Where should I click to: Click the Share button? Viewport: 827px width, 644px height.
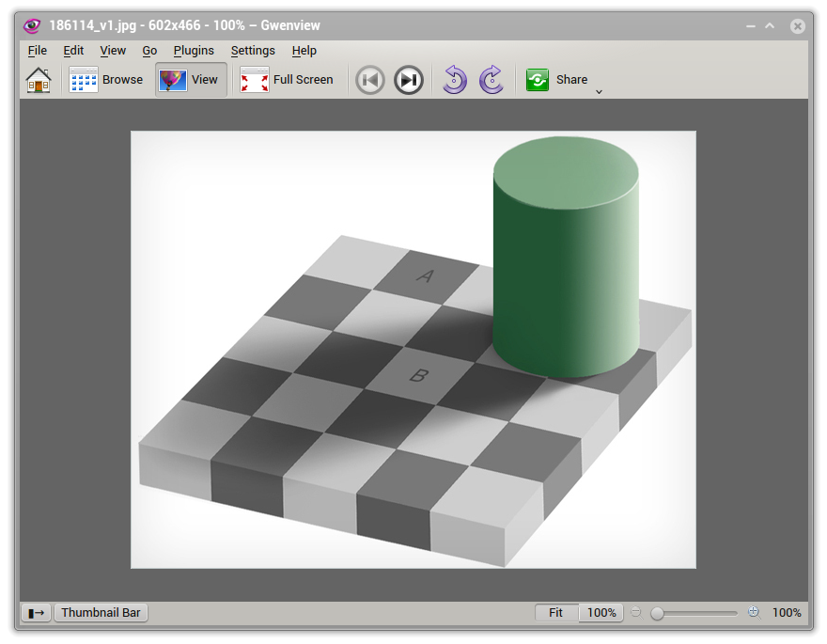[557, 80]
